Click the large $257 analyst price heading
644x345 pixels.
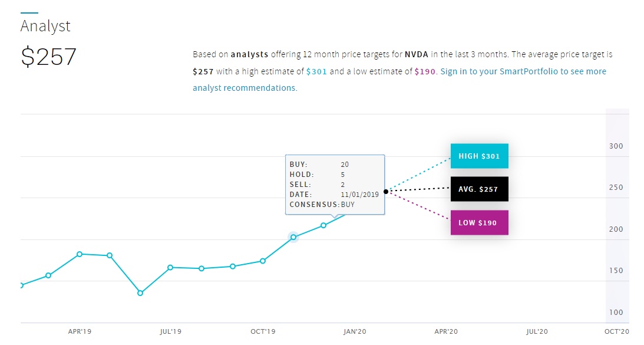(49, 57)
